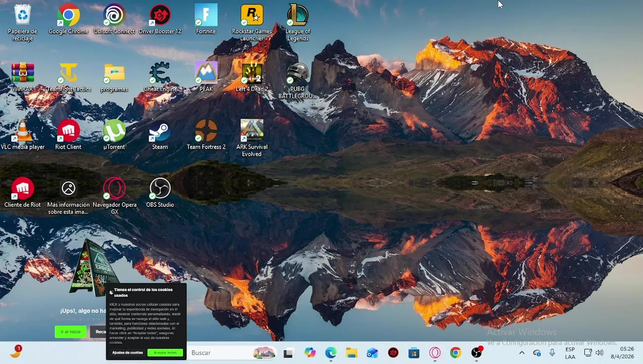Switch to OBS Studio in the taskbar
This screenshot has height=364, width=643.
477,353
